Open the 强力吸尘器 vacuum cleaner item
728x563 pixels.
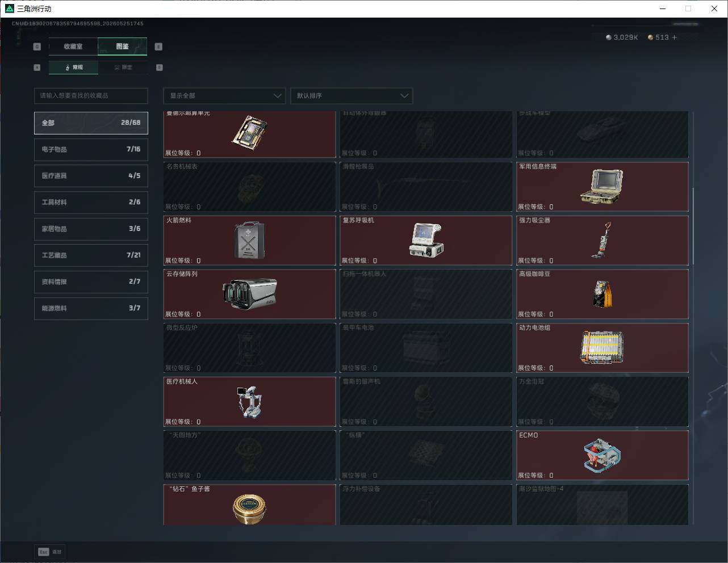pos(603,240)
